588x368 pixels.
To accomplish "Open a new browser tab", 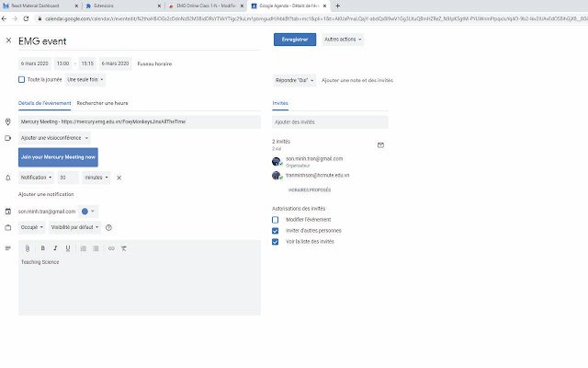I will [x=337, y=6].
